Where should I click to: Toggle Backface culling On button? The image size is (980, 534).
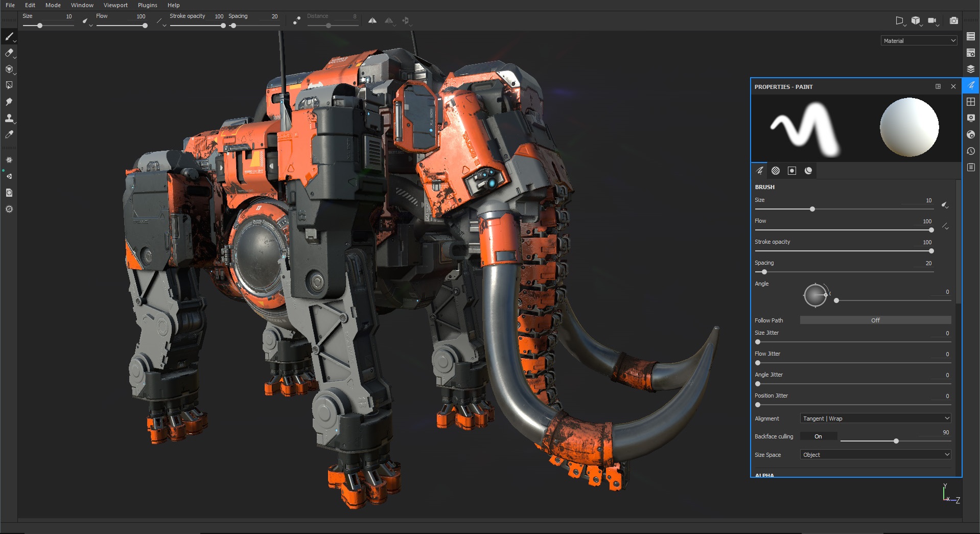pos(818,436)
